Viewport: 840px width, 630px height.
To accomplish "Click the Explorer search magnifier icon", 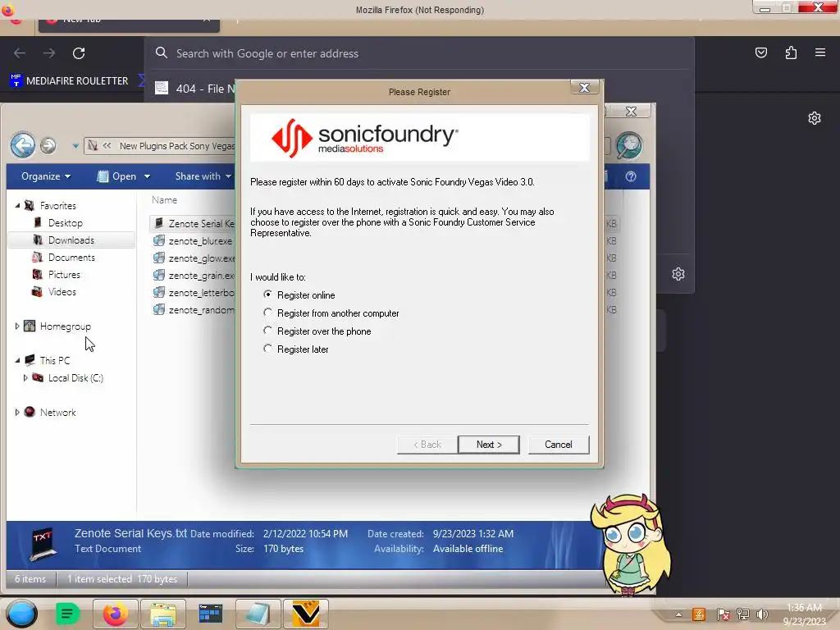I will [x=628, y=146].
